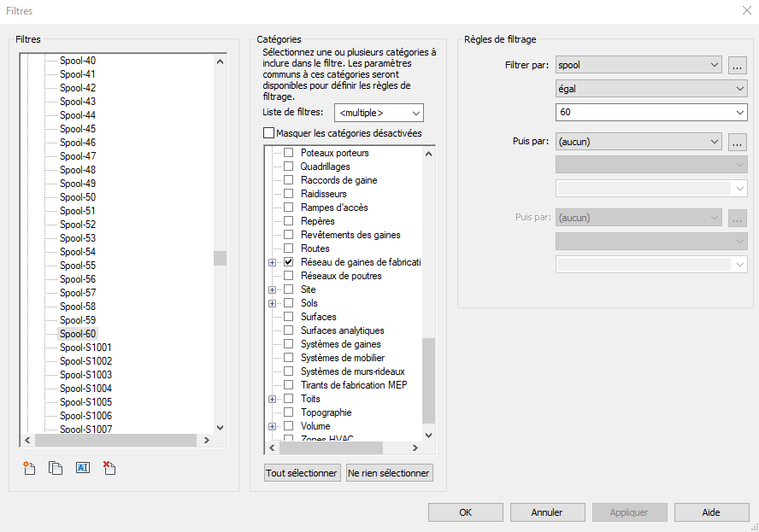
Task: Check the Systèmes de gaines category
Action: coord(289,344)
